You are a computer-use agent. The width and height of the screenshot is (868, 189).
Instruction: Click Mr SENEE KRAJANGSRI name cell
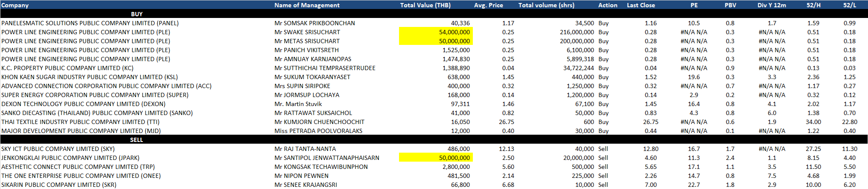click(x=306, y=185)
